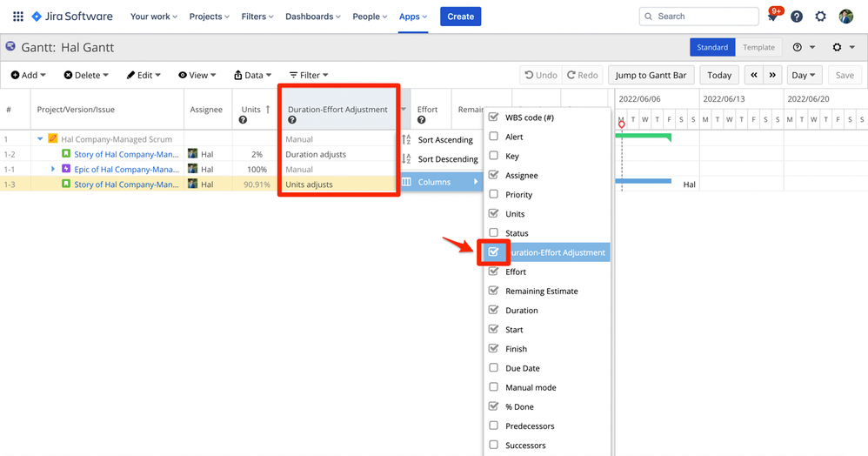Click the Units column help icon

coord(243,120)
